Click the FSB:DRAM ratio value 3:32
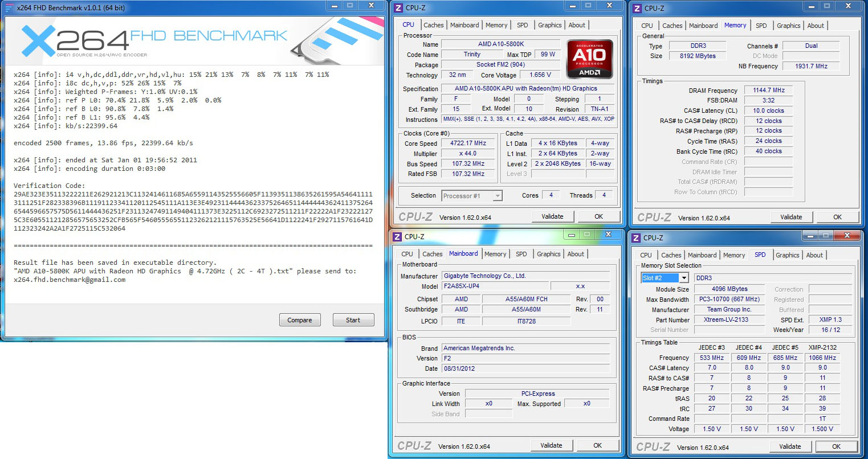 click(x=769, y=100)
